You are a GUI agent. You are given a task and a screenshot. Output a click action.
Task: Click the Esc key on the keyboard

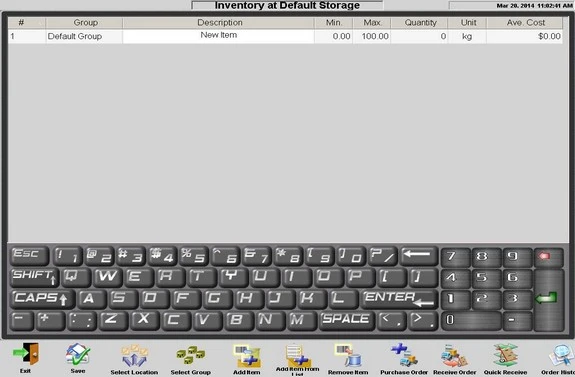(x=29, y=255)
